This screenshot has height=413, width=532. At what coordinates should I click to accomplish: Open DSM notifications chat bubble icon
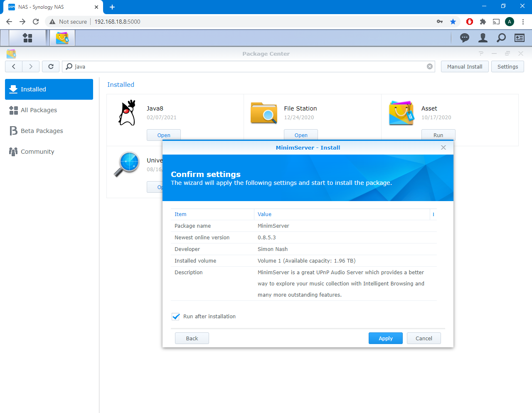[x=465, y=38]
